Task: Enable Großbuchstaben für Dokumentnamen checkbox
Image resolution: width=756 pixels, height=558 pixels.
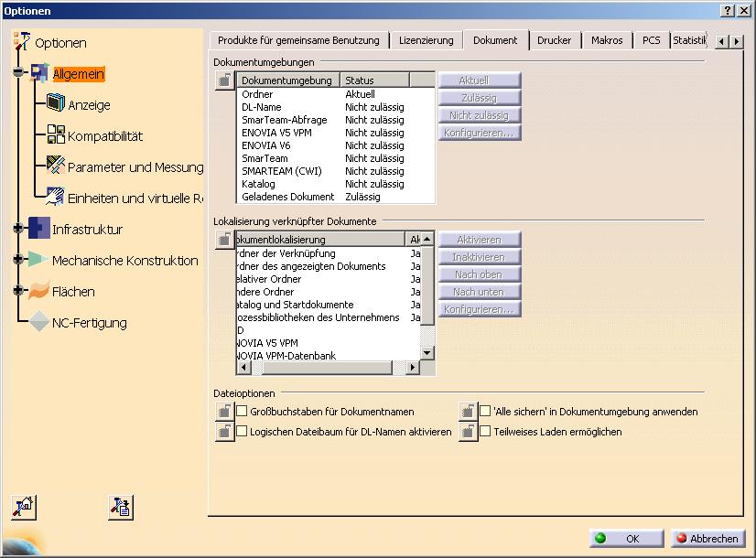Action: coord(242,411)
